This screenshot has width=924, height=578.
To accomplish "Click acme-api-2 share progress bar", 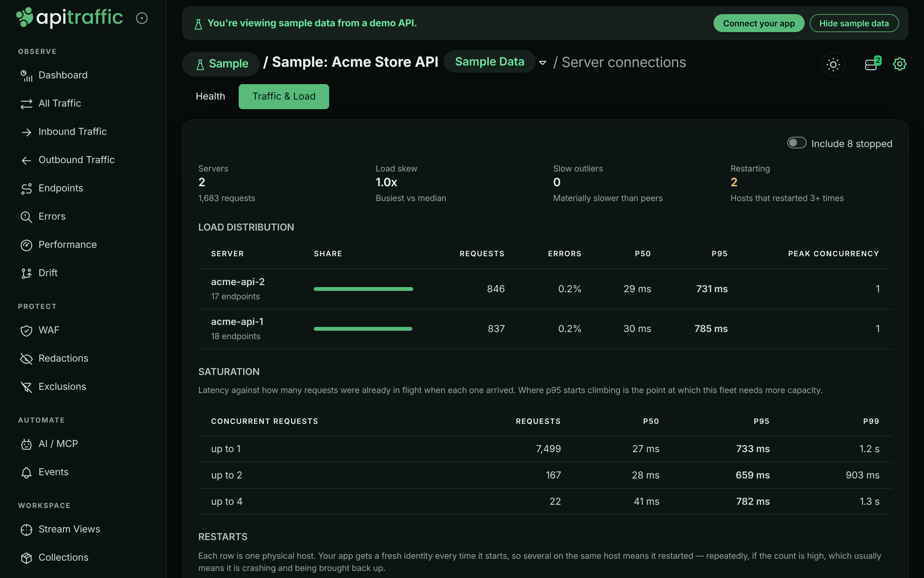I will [x=364, y=289].
